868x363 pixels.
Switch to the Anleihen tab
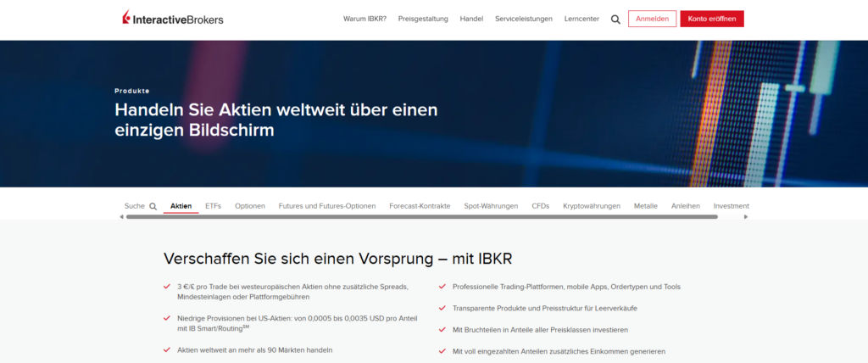[x=685, y=206]
